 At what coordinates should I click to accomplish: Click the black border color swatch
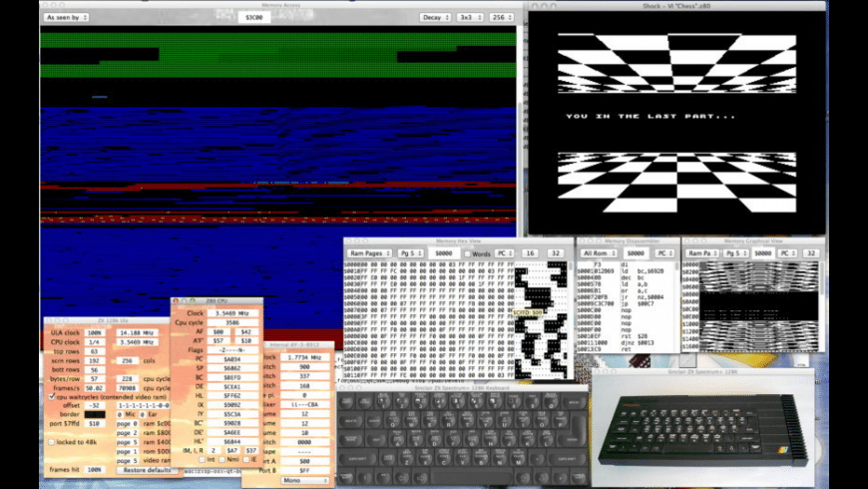coord(96,414)
